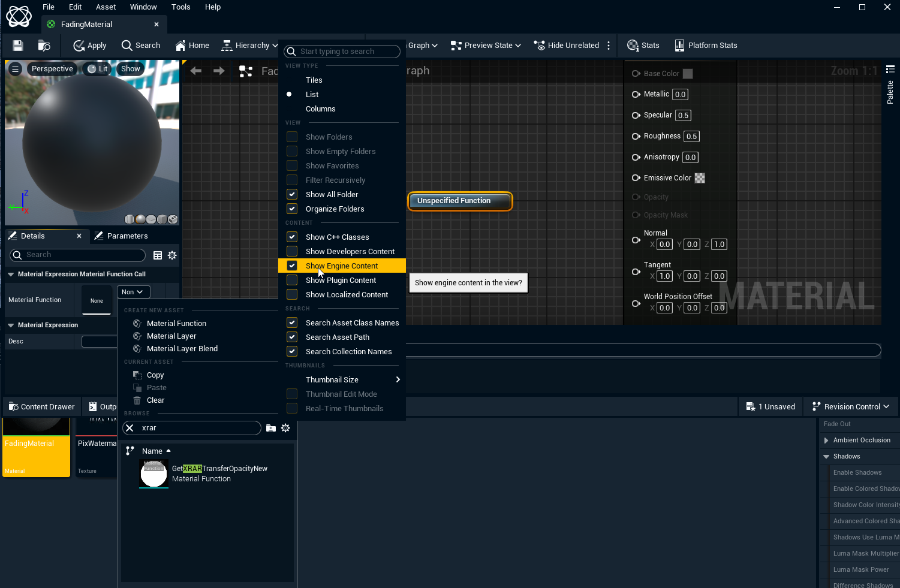Click the Browse to asset icon in toolbar
Viewport: 900px width, 588px height.
[44, 46]
